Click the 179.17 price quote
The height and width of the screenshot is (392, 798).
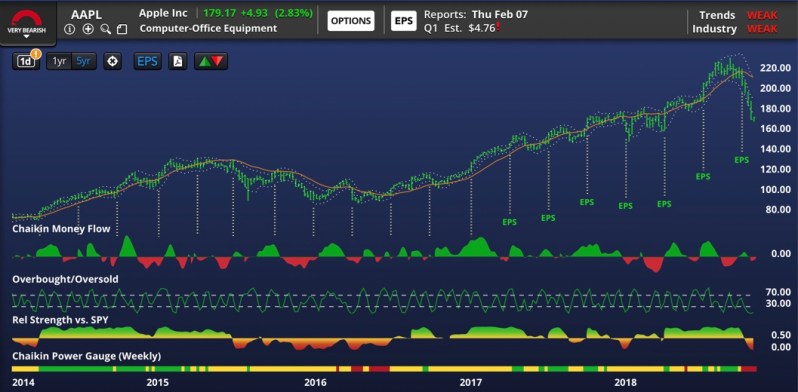218,14
